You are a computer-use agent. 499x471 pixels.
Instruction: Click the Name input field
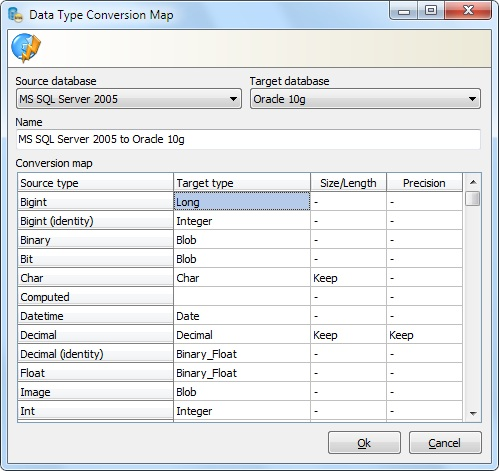pos(248,139)
